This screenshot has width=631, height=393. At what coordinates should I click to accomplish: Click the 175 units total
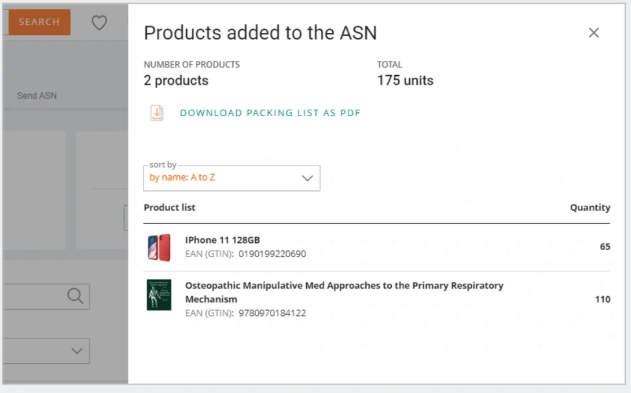click(405, 80)
